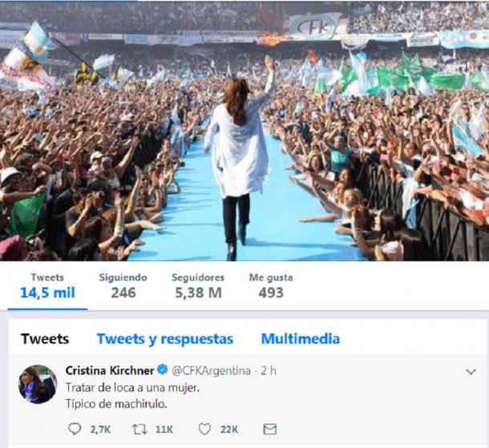Screen dimensions: 489x448
Task: Click the retweet arrows icon
Action: coord(139,430)
